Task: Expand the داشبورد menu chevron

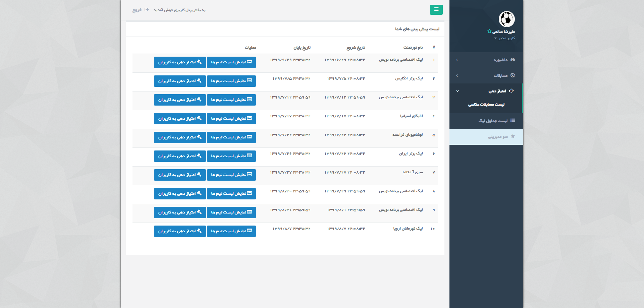Action: click(457, 60)
